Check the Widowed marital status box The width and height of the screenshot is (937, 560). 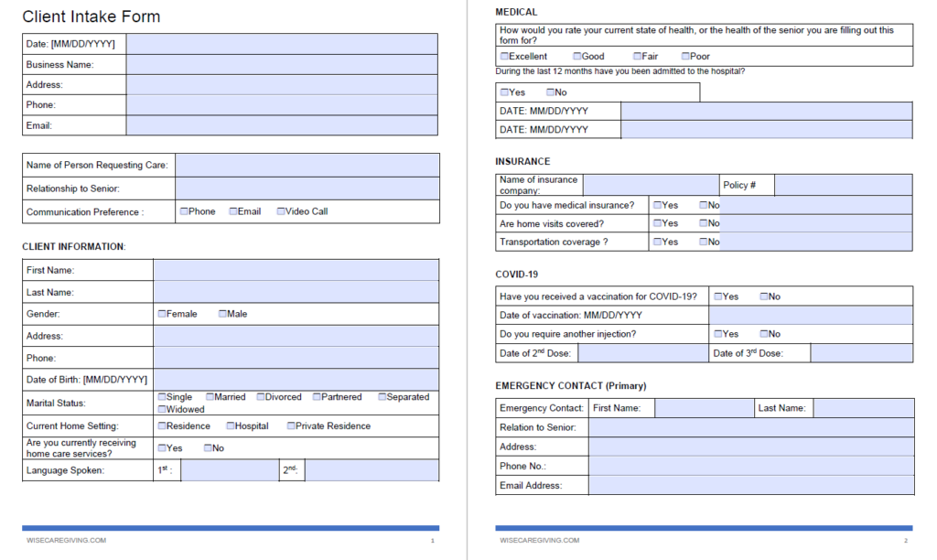tap(162, 409)
